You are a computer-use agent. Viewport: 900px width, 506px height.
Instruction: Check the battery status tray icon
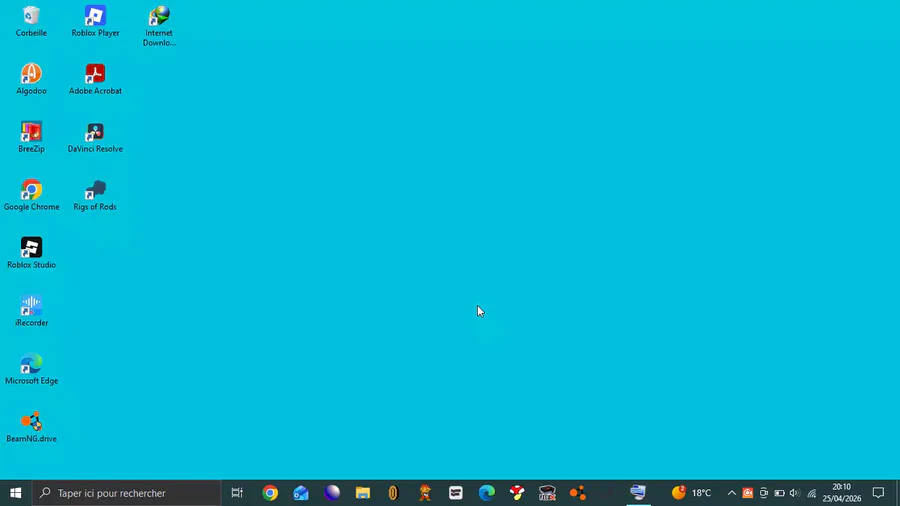coord(779,493)
